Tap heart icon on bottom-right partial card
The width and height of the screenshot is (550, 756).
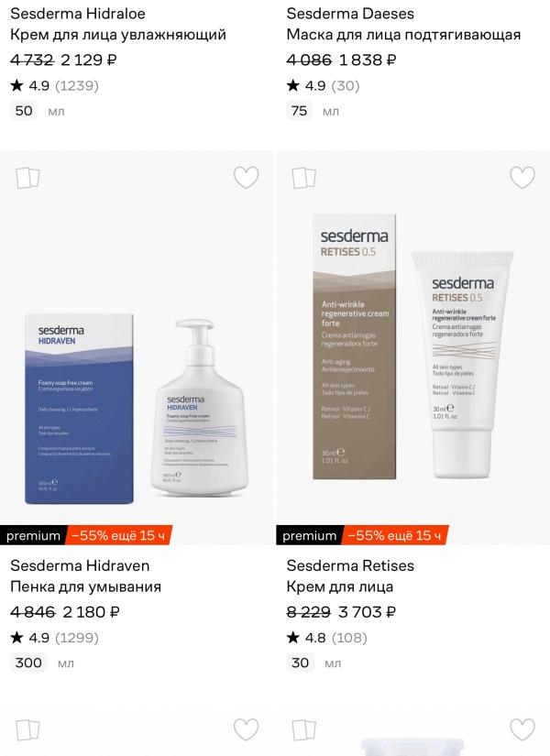[522, 729]
